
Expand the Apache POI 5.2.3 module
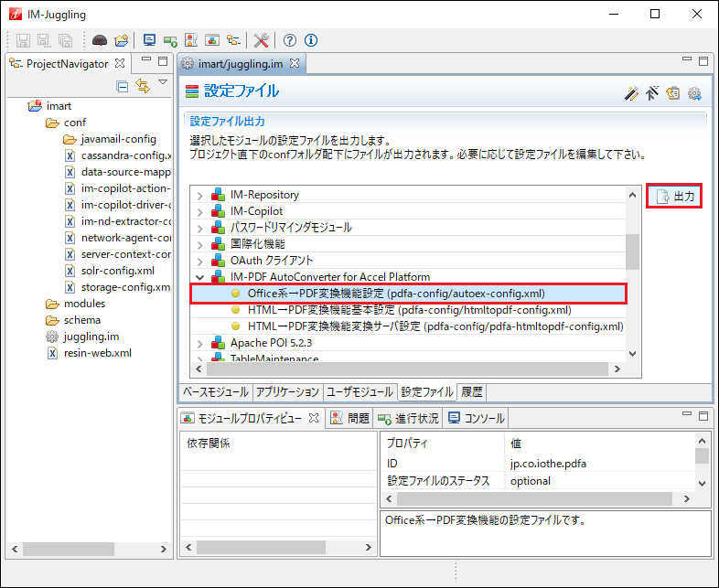(199, 344)
